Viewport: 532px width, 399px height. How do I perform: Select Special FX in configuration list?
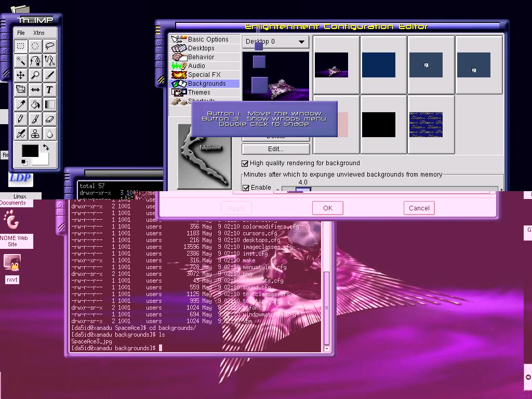[204, 75]
